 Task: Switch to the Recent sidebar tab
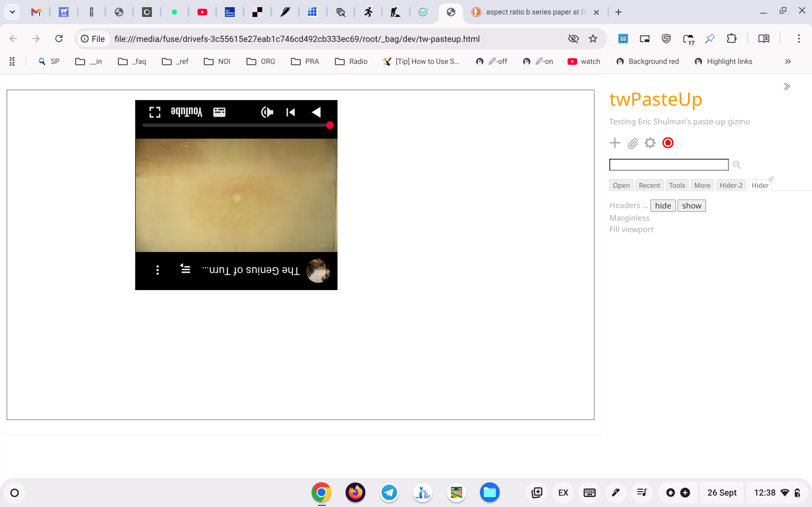coord(649,185)
